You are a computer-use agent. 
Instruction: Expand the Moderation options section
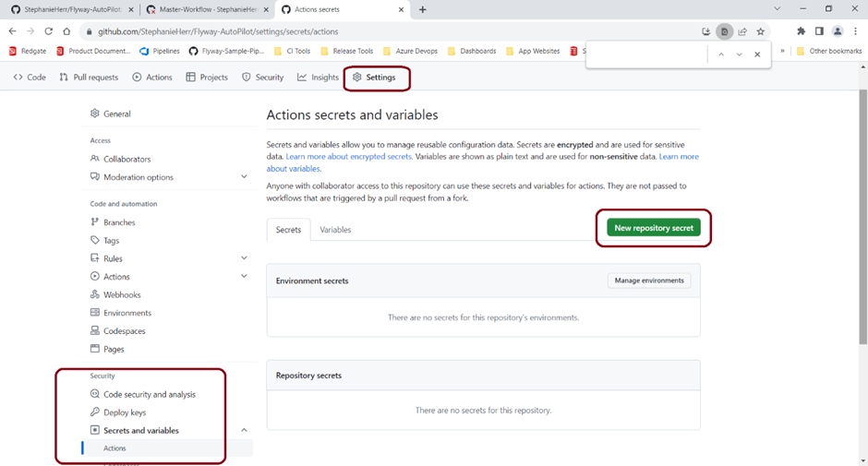click(244, 177)
